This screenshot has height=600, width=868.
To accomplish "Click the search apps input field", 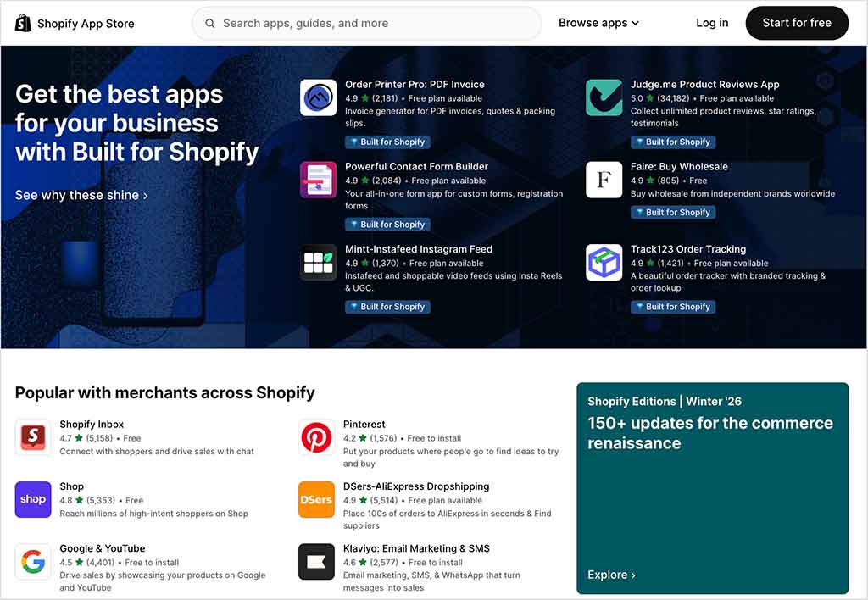I will (366, 23).
